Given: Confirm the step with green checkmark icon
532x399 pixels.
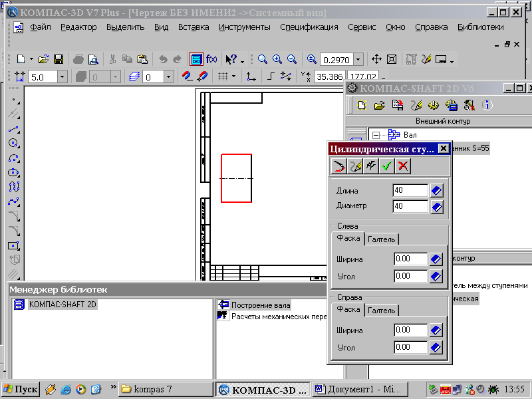Looking at the screenshot, I should (387, 166).
